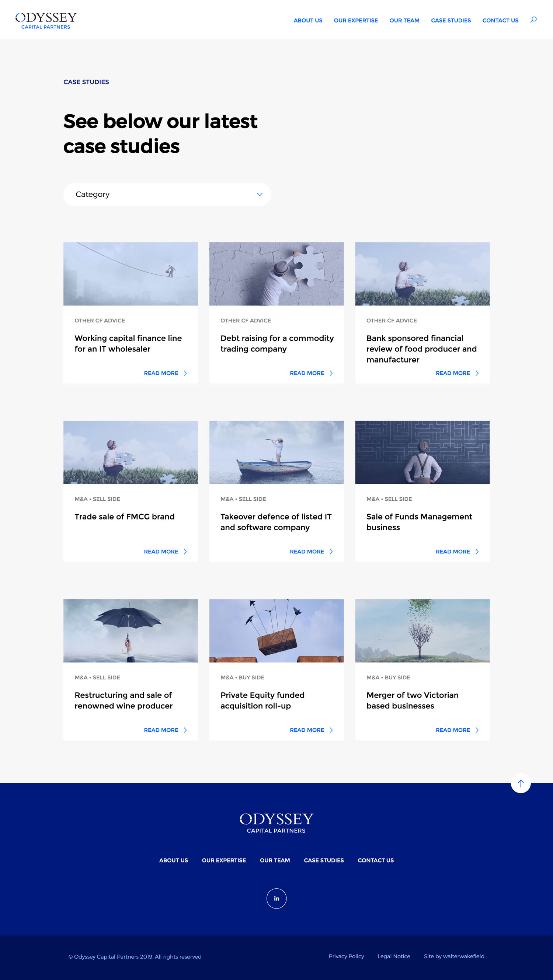Click the chevron in the Category selector

coord(260,195)
